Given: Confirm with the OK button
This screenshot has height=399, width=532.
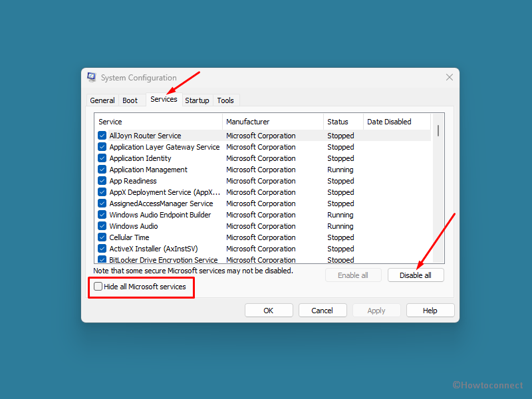Looking at the screenshot, I should coord(269,311).
